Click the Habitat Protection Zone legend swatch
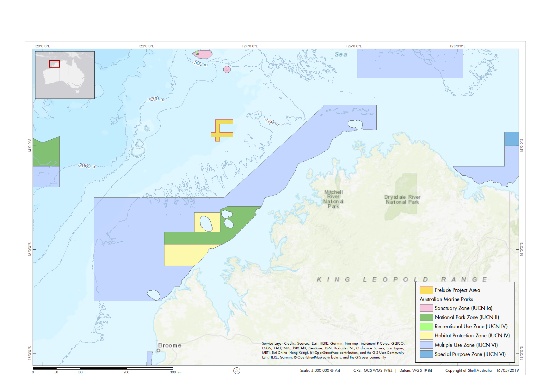555x392 pixels. tap(426, 335)
